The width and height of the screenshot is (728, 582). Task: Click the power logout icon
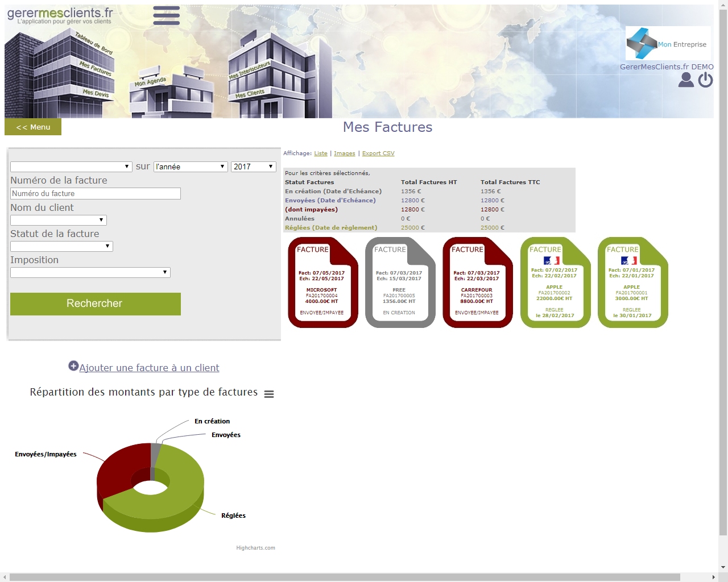click(x=705, y=80)
